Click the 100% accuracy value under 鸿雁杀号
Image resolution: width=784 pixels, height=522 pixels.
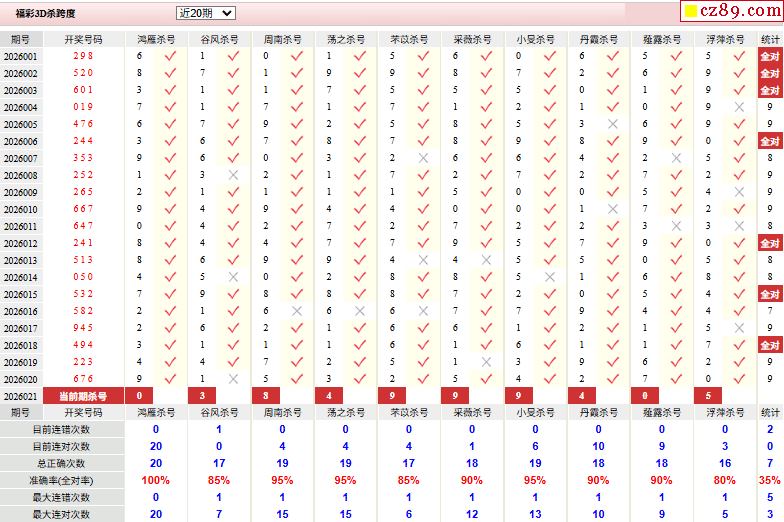156,480
